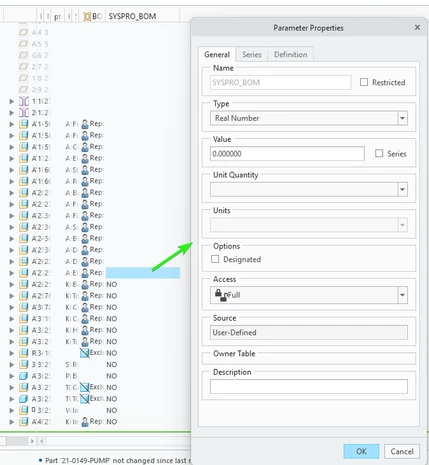Image resolution: width=429 pixels, height=465 pixels.
Task: Close the Parameter Properties dialog
Action: (x=417, y=27)
